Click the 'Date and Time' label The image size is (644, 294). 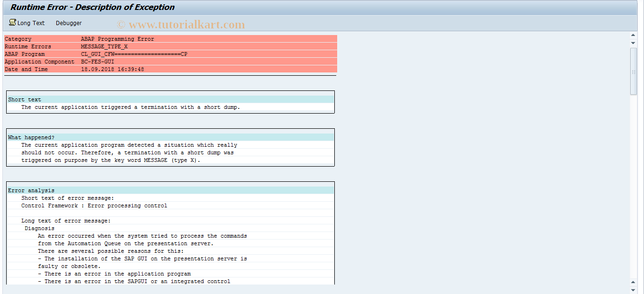coord(26,69)
